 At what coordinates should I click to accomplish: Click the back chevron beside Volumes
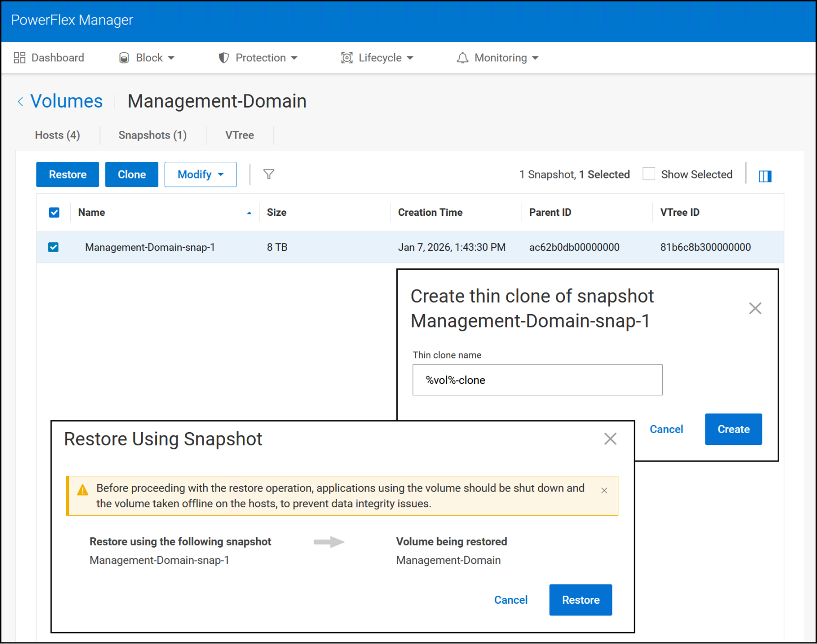(x=20, y=102)
